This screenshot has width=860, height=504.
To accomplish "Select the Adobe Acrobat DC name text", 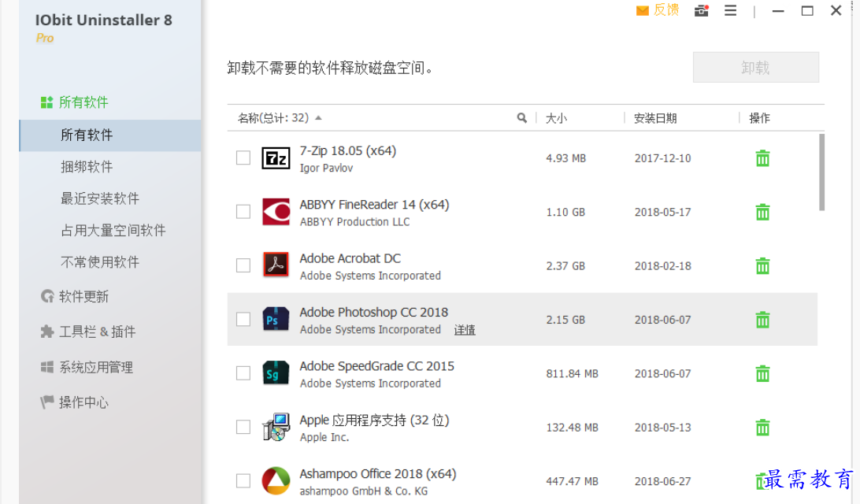I will (x=350, y=258).
